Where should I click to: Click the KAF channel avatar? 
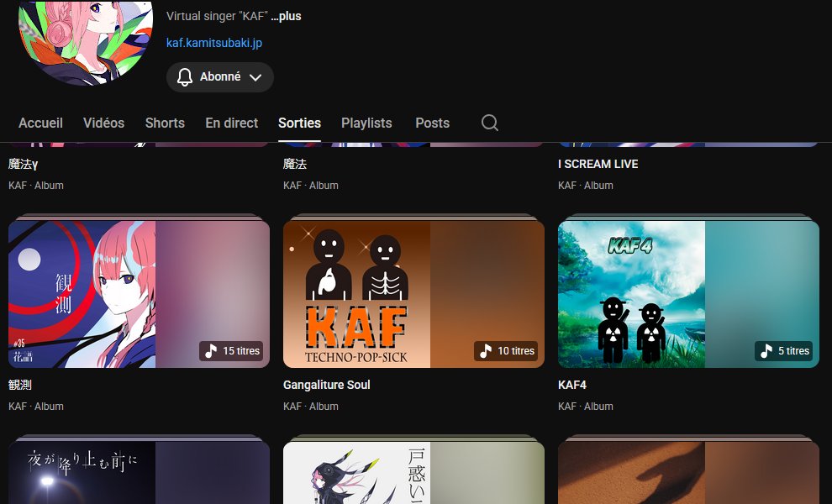(x=86, y=43)
